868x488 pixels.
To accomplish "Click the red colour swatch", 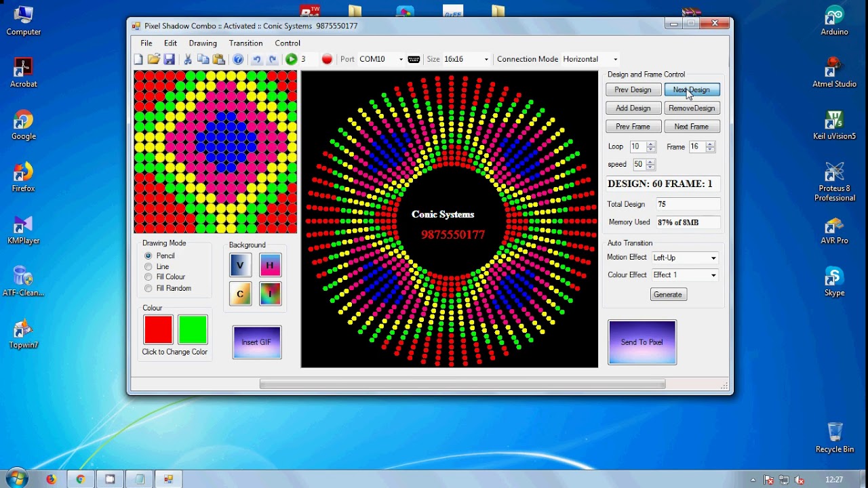I will coord(158,329).
